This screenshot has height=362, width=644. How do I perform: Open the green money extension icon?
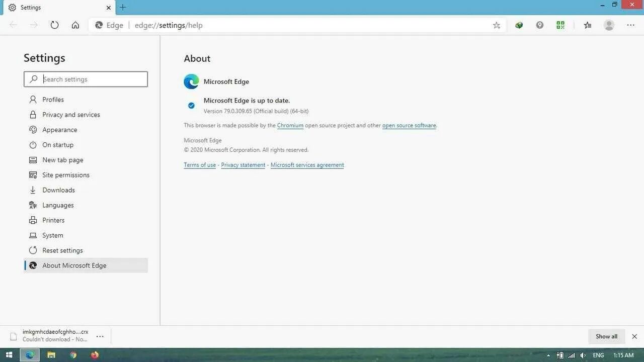coord(519,25)
